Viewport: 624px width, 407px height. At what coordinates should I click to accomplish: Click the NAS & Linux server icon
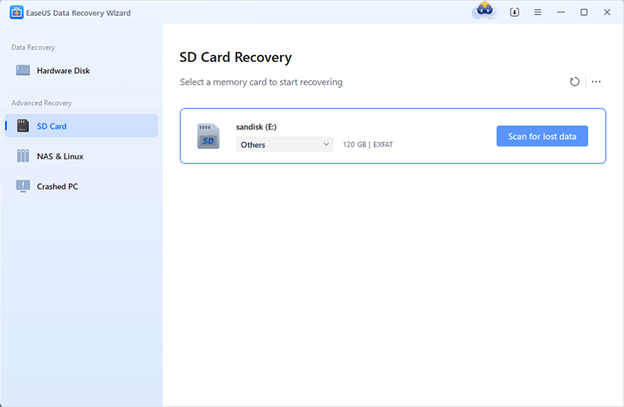click(23, 156)
